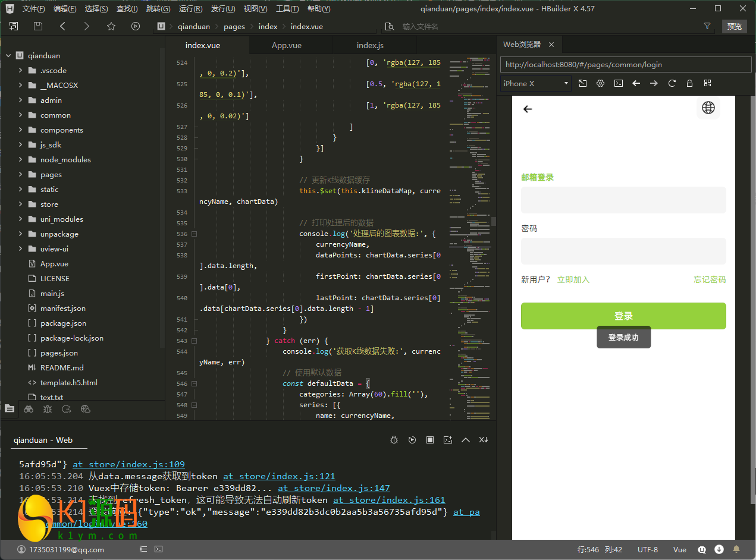The width and height of the screenshot is (756, 560).
Task: Switch to the App.vue editor tab
Action: [x=287, y=45]
